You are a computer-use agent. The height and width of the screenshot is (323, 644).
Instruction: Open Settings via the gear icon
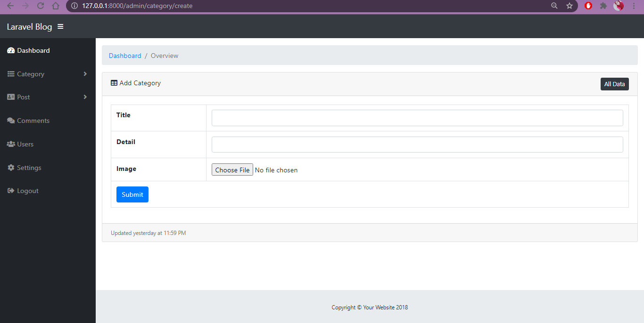click(10, 167)
